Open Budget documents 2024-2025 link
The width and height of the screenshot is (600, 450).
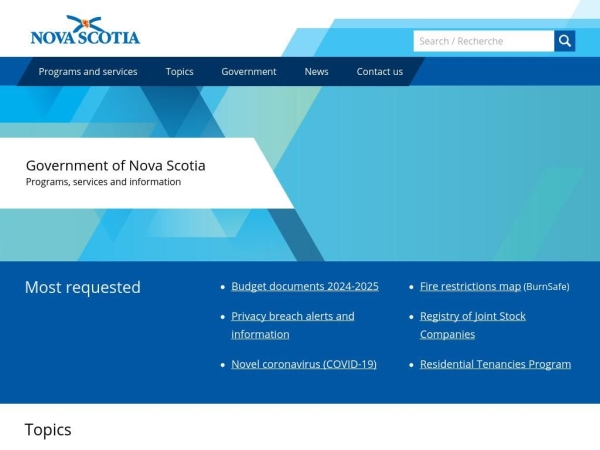[305, 287]
